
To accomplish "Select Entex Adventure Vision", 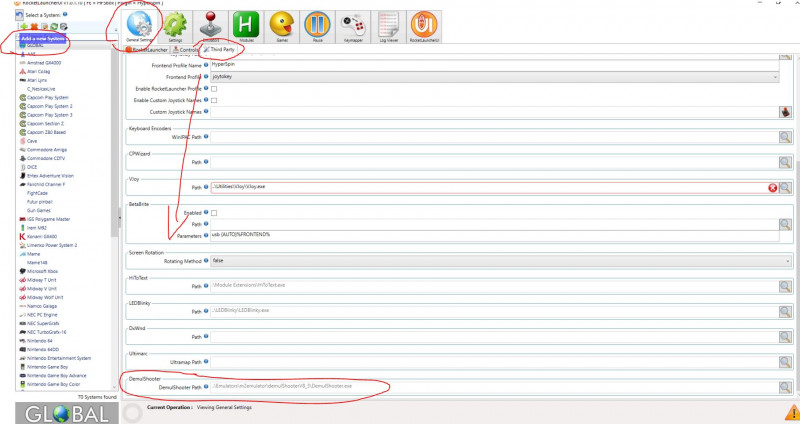I will point(50,176).
